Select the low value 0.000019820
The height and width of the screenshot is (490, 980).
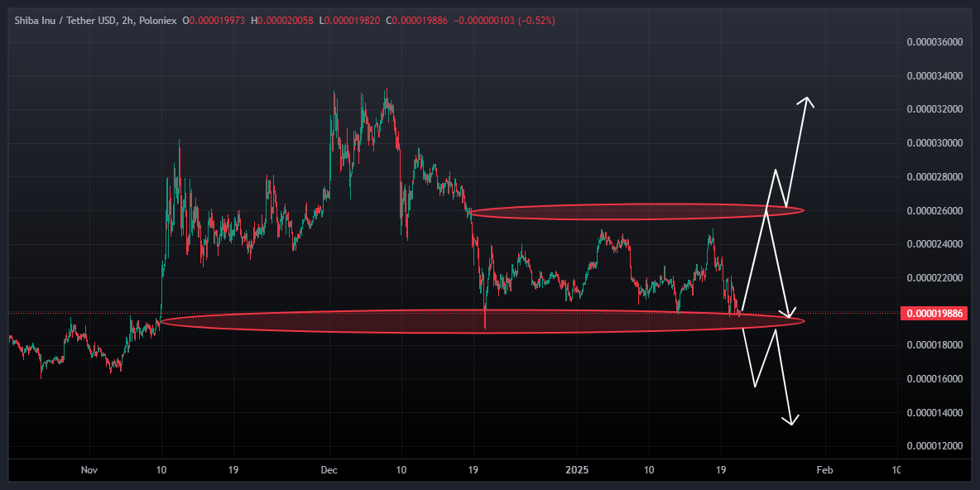(x=353, y=22)
